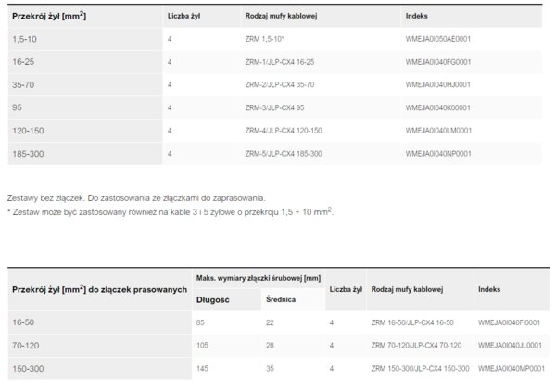Click the 'Rodzaj mufy kablowej' header in top table
556x392 pixels.
[281, 16]
